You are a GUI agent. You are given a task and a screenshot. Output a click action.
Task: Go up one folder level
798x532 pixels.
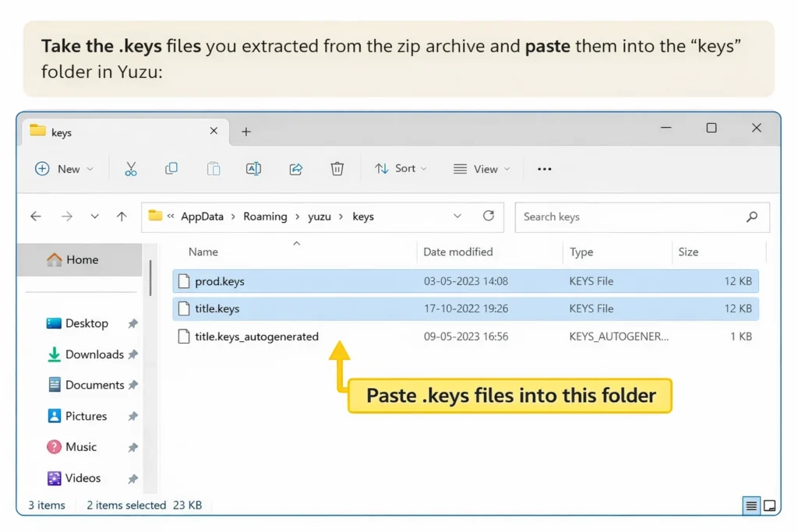[122, 217]
